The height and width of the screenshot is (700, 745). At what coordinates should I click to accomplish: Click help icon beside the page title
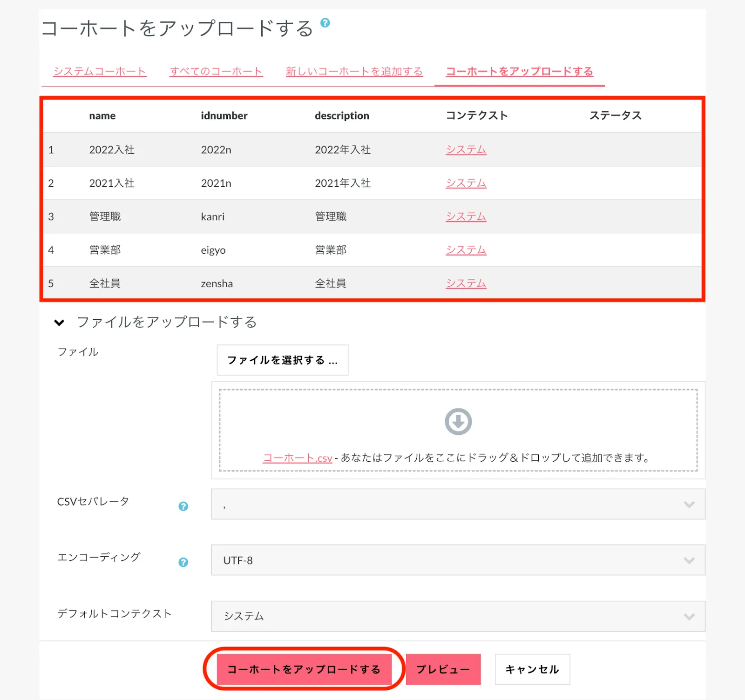click(325, 22)
